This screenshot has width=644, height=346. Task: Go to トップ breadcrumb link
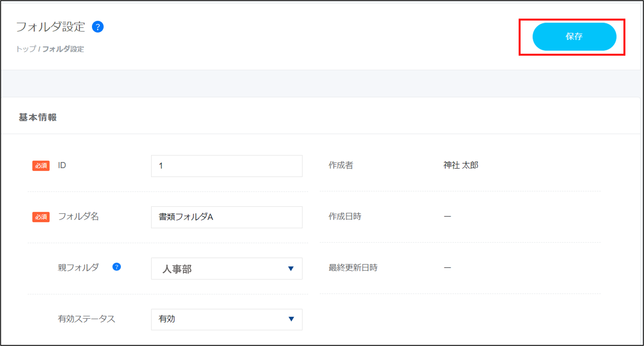[26, 49]
